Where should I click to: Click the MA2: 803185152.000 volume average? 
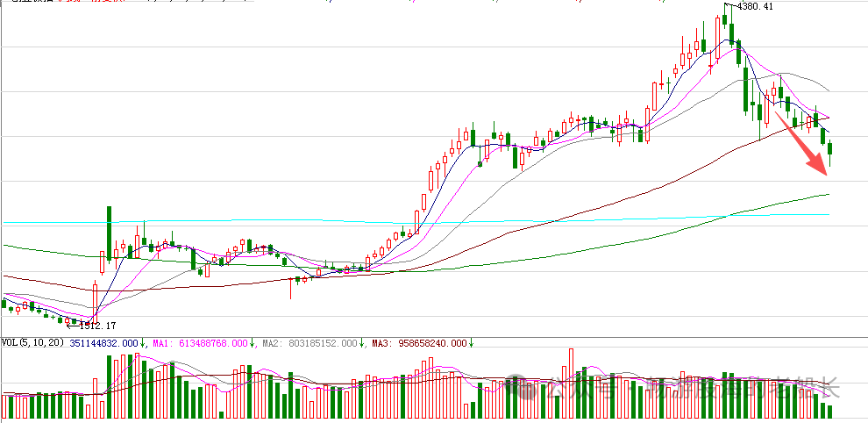(x=310, y=343)
